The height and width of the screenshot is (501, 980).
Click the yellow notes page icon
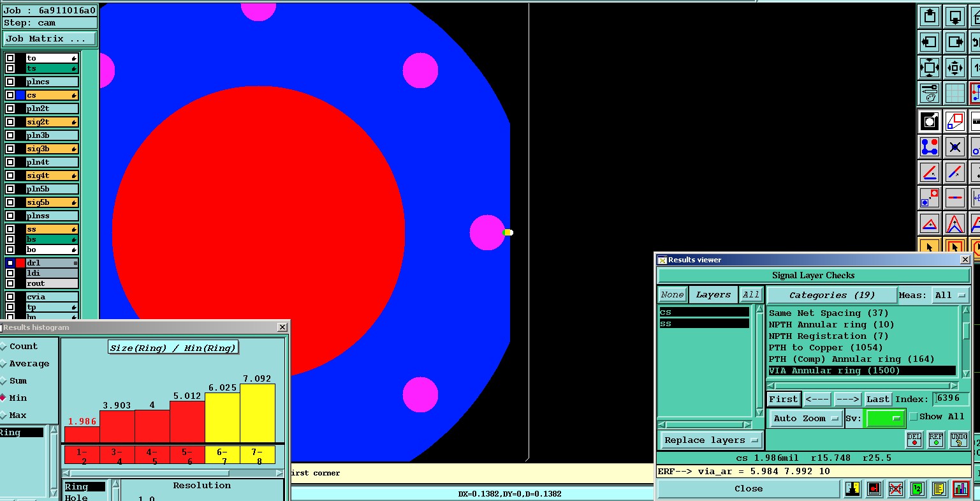click(939, 489)
